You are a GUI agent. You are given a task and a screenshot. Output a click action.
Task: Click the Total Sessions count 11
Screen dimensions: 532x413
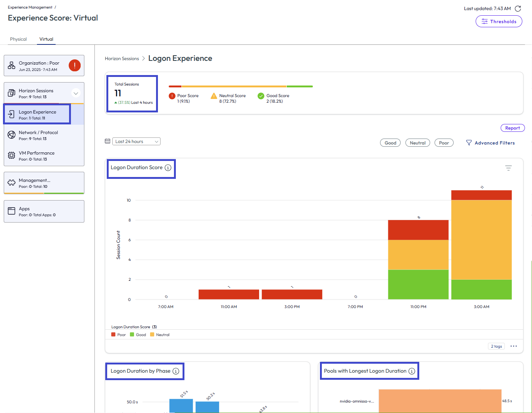coord(118,93)
